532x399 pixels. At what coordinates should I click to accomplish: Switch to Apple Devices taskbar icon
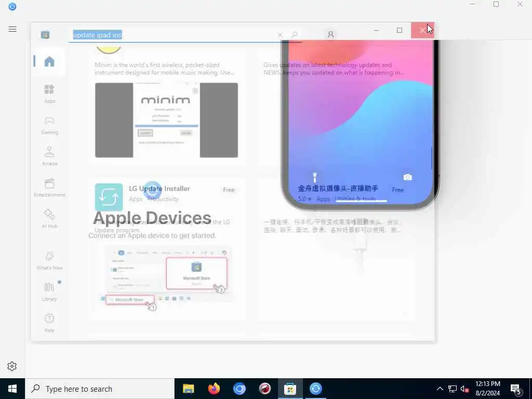(315, 389)
